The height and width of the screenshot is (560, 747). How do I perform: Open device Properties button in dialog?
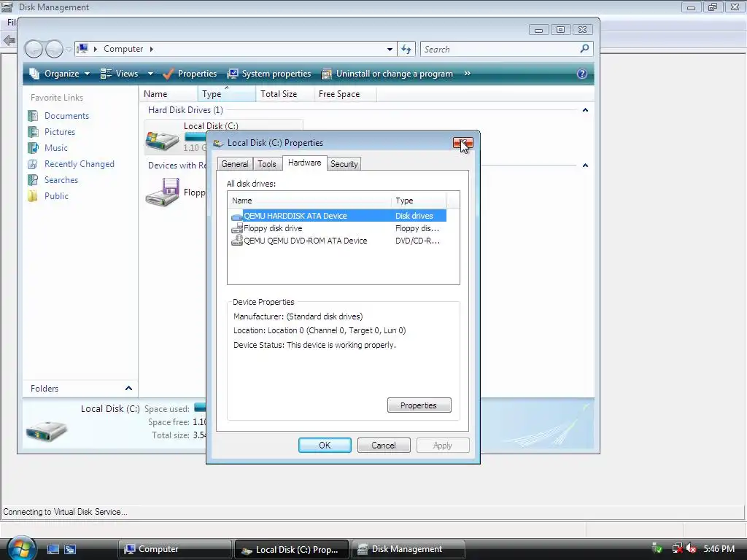click(x=419, y=405)
